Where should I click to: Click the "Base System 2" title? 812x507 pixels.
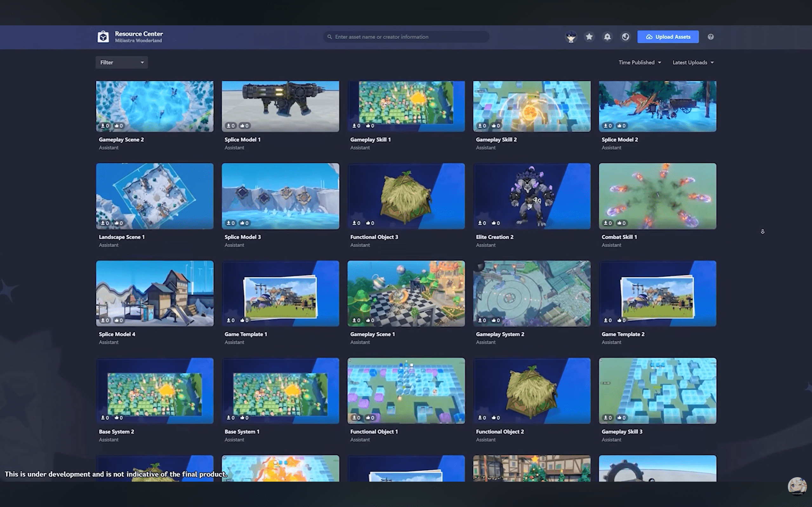(x=116, y=432)
